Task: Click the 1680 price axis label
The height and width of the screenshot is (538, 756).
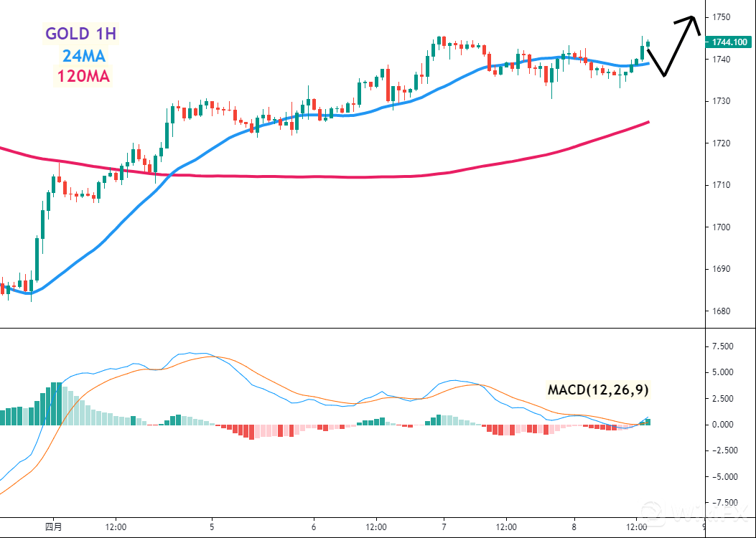Action: 721,311
